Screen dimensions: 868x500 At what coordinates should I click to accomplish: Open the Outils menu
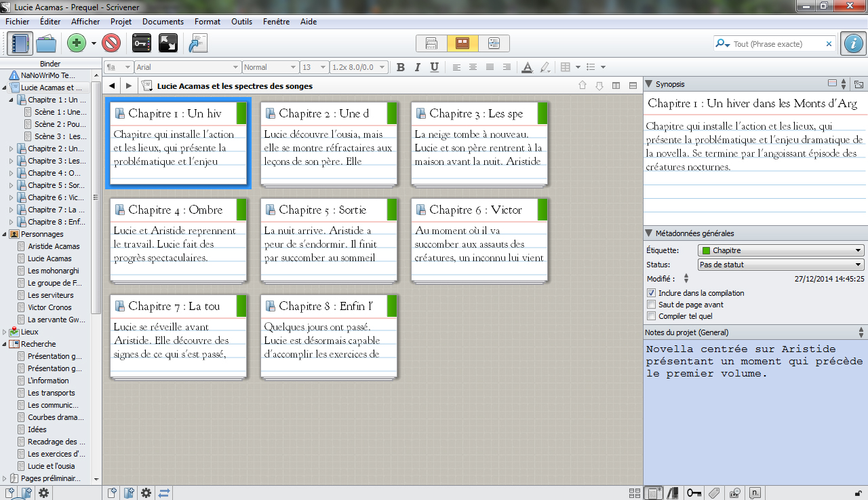tap(241, 22)
